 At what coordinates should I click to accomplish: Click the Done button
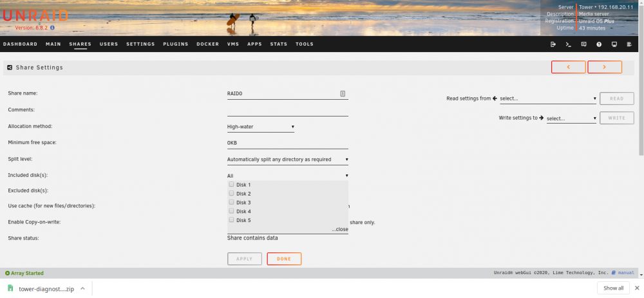click(284, 259)
